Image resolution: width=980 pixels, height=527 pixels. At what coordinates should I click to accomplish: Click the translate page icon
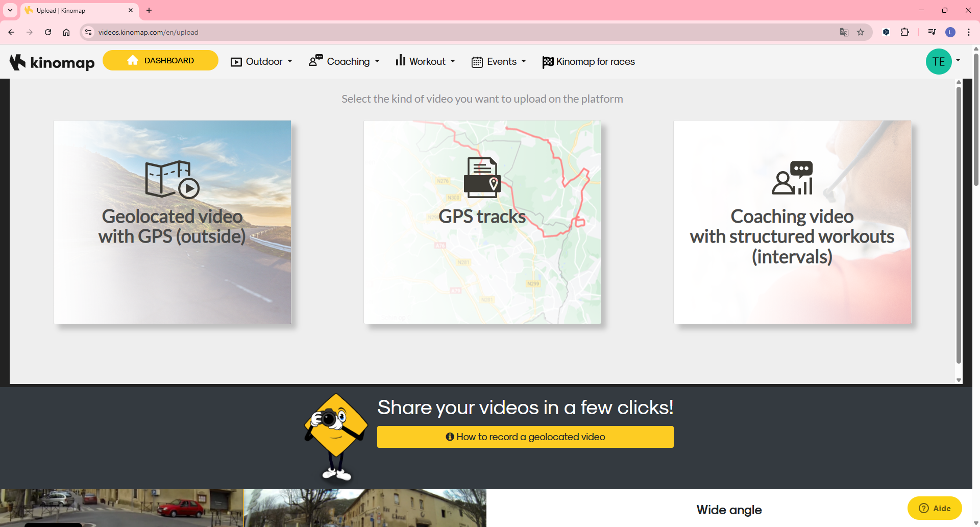coord(844,32)
